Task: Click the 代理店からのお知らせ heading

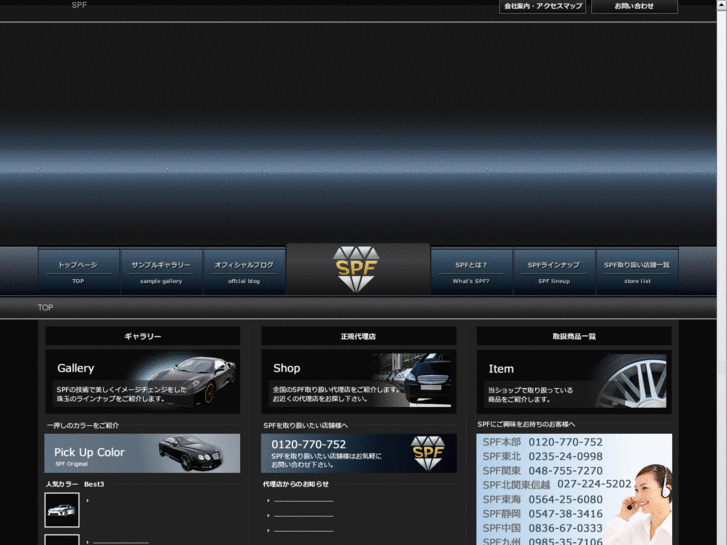Action: tap(296, 484)
